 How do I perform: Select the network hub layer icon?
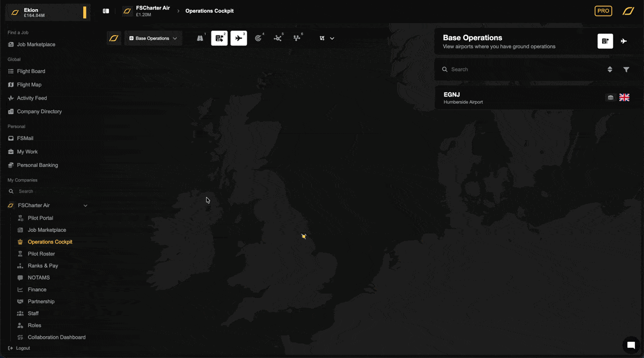(x=277, y=38)
